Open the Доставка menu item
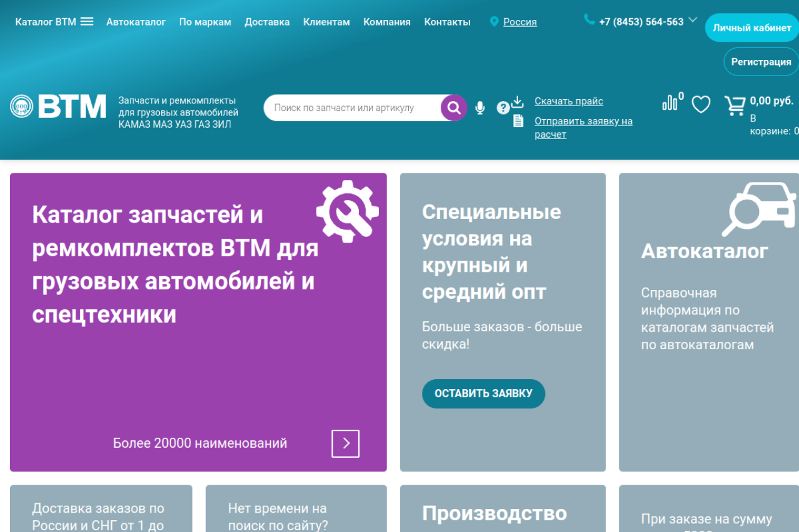799x532 pixels. tap(267, 22)
